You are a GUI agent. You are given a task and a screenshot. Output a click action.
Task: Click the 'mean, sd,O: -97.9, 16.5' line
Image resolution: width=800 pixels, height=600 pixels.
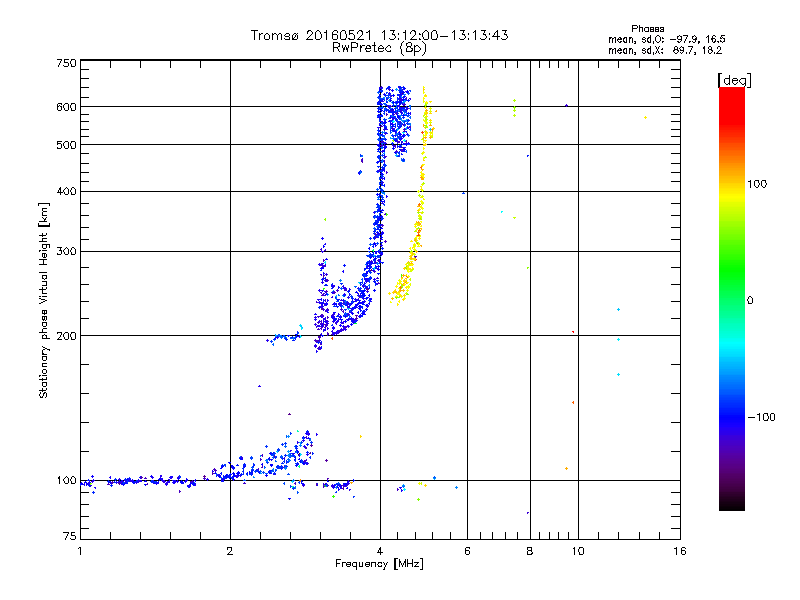click(666, 39)
